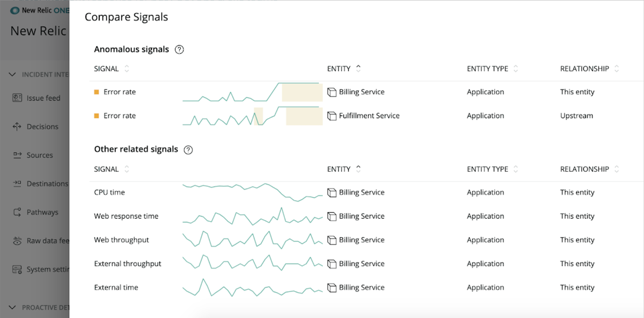Screen dimensions: 644x318
Task: Sort anomalous signals by SIGNAL column
Action: [127, 69]
